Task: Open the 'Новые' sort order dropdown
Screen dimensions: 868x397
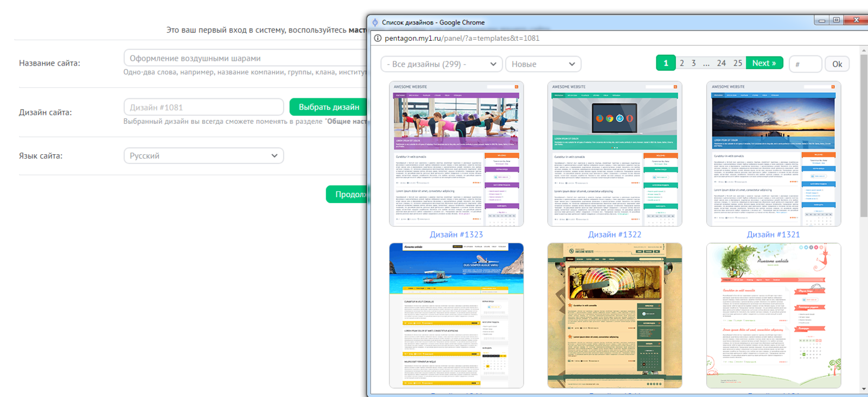Action: tap(542, 64)
